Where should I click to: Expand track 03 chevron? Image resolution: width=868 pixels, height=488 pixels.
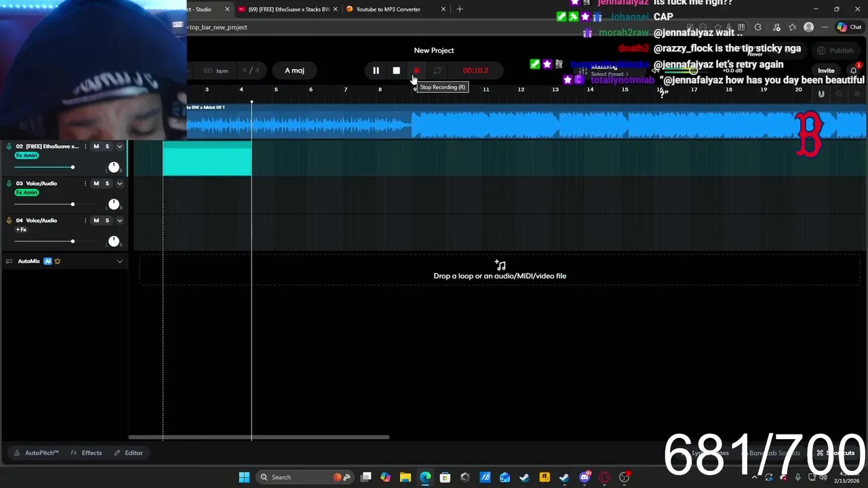point(120,184)
